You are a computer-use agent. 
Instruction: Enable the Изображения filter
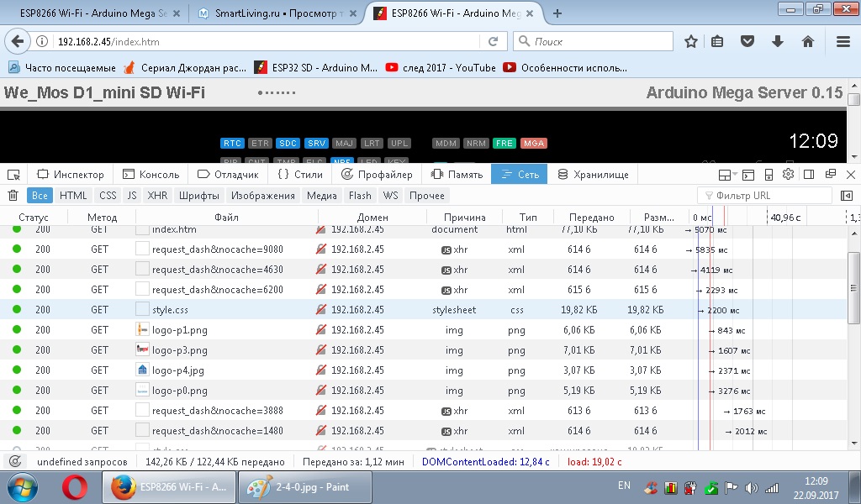pyautogui.click(x=263, y=196)
